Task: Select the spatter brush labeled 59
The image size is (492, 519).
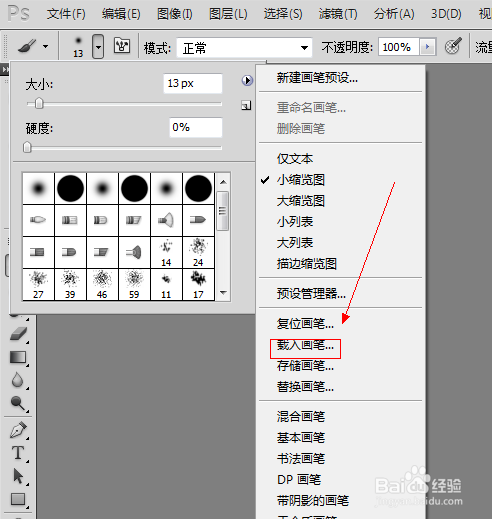Action: pos(134,284)
